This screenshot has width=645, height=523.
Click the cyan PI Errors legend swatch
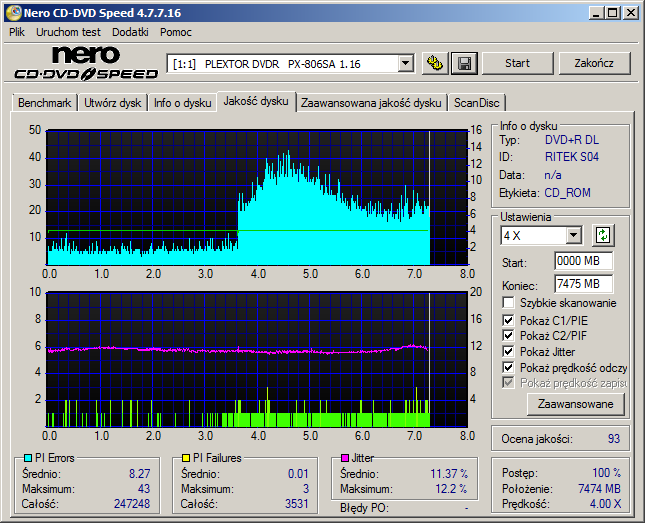28,458
